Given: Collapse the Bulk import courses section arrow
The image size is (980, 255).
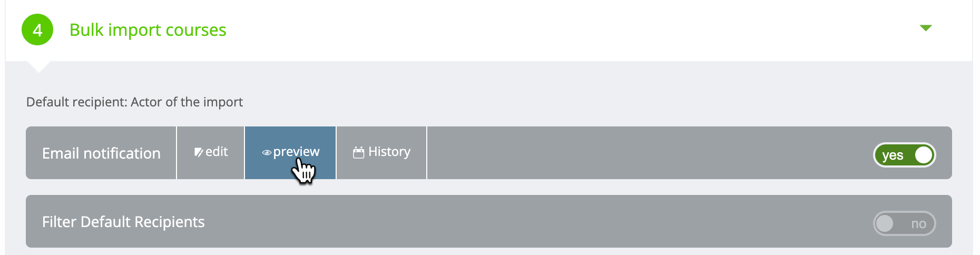Looking at the screenshot, I should pos(926,28).
